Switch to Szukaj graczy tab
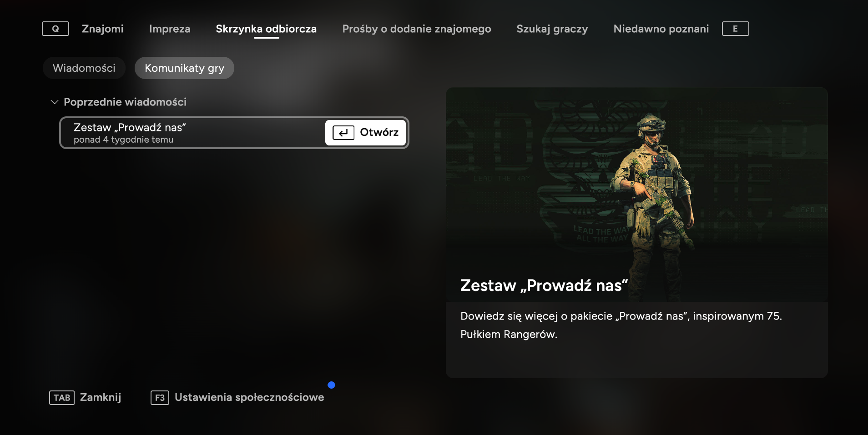This screenshot has width=868, height=435. (x=552, y=29)
